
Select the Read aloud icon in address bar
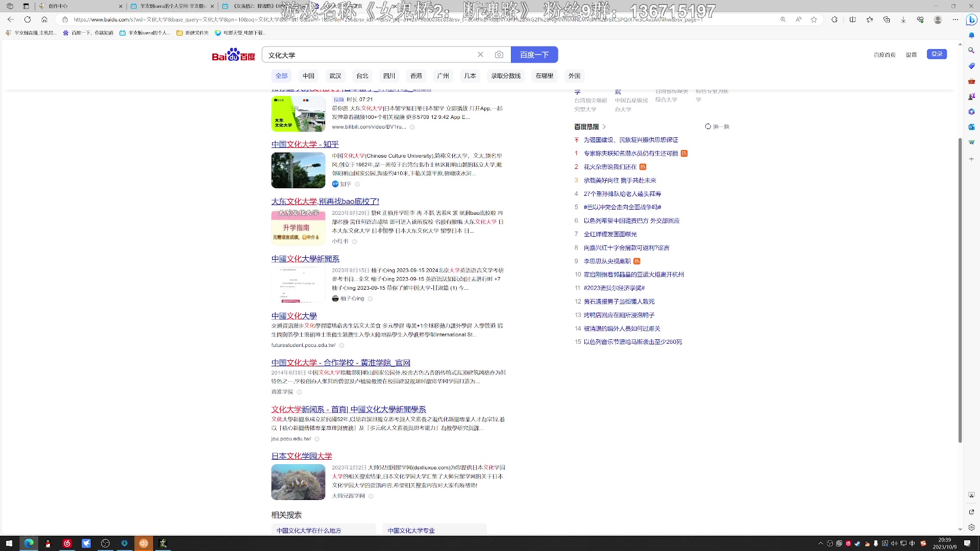point(799,19)
